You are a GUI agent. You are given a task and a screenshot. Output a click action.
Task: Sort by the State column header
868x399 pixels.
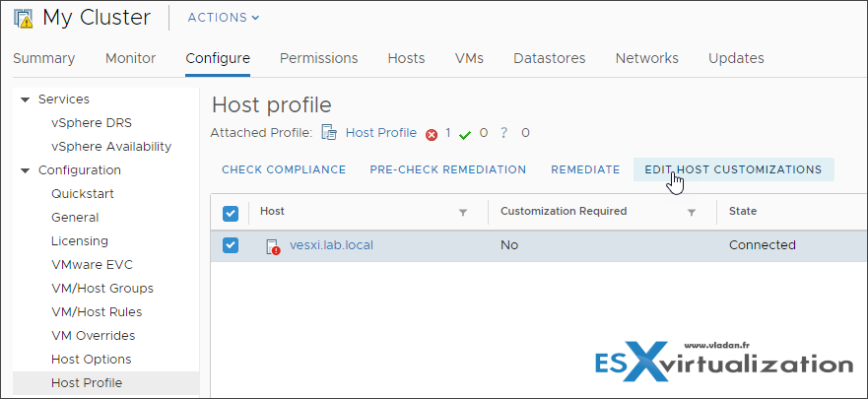tap(743, 211)
